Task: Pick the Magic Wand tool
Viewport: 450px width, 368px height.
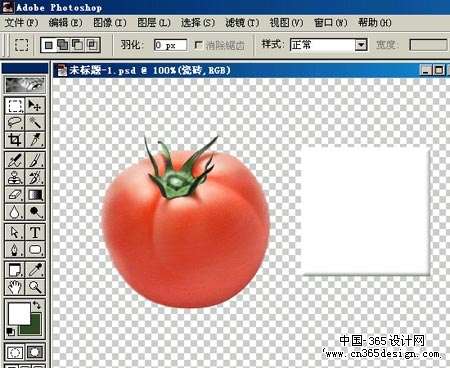Action: click(35, 123)
